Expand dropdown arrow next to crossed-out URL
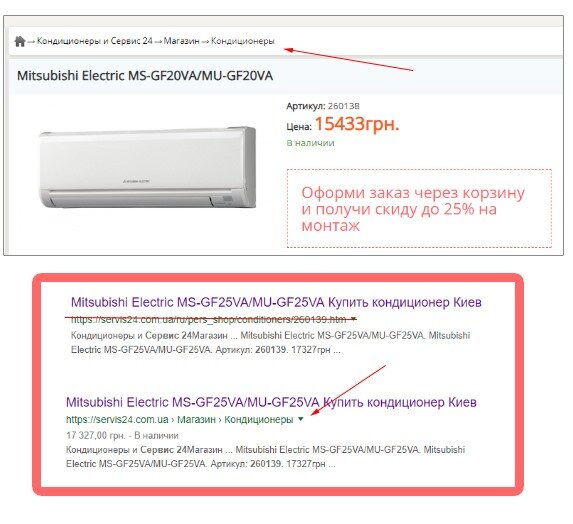This screenshot has height=524, width=573. tap(353, 319)
